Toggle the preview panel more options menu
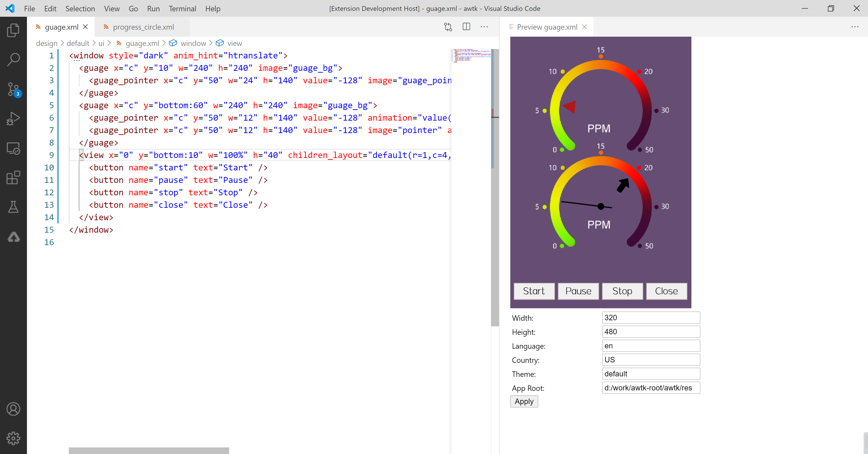The height and width of the screenshot is (454, 868). pos(855,27)
